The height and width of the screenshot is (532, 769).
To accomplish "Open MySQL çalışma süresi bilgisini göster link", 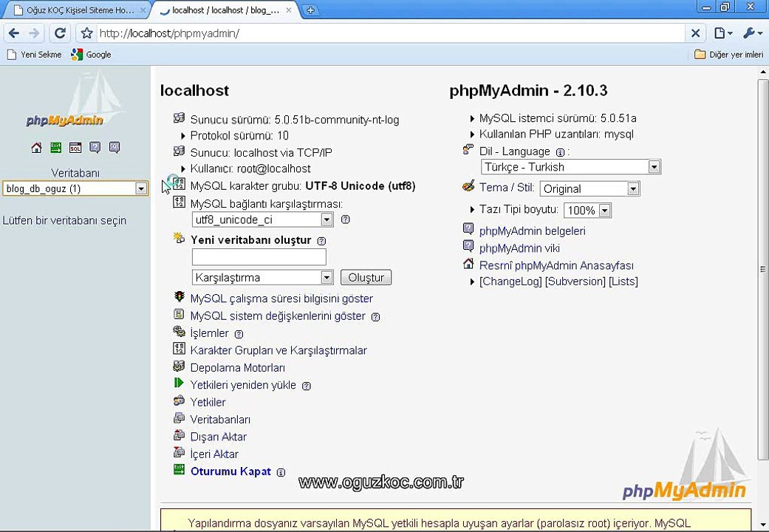I will click(281, 299).
